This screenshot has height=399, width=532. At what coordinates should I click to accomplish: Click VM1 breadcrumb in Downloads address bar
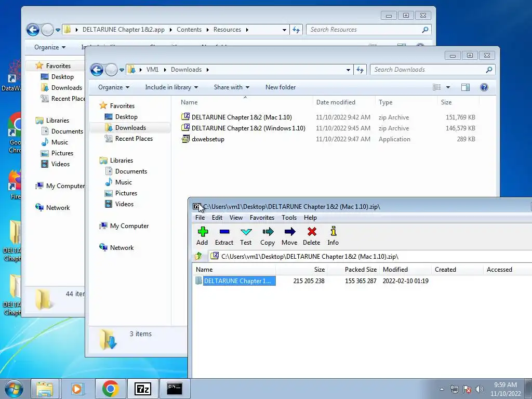coord(152,70)
